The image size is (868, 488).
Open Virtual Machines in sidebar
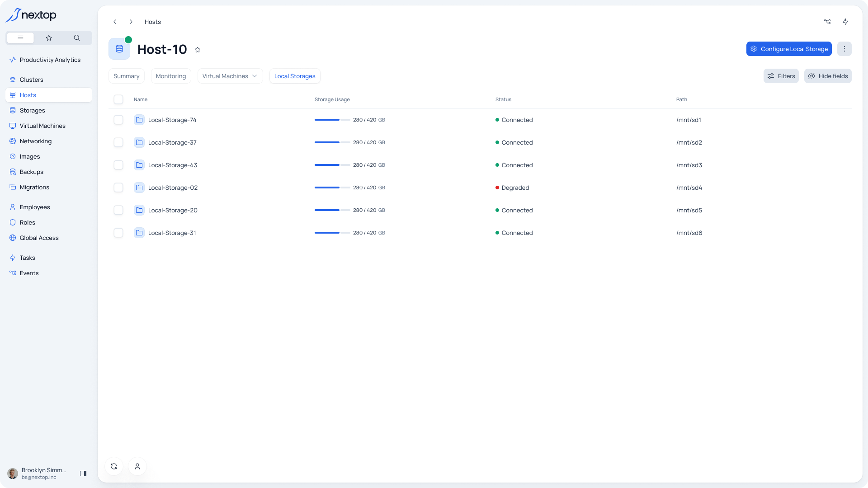point(49,126)
